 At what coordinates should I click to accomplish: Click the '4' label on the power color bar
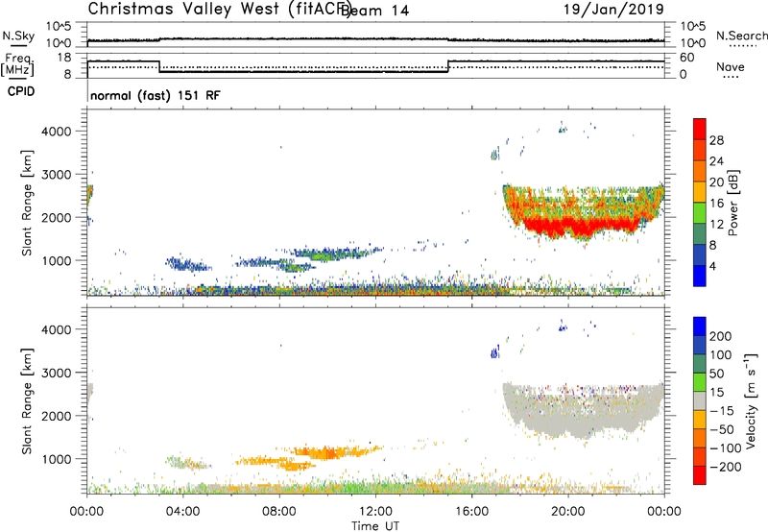[712, 266]
